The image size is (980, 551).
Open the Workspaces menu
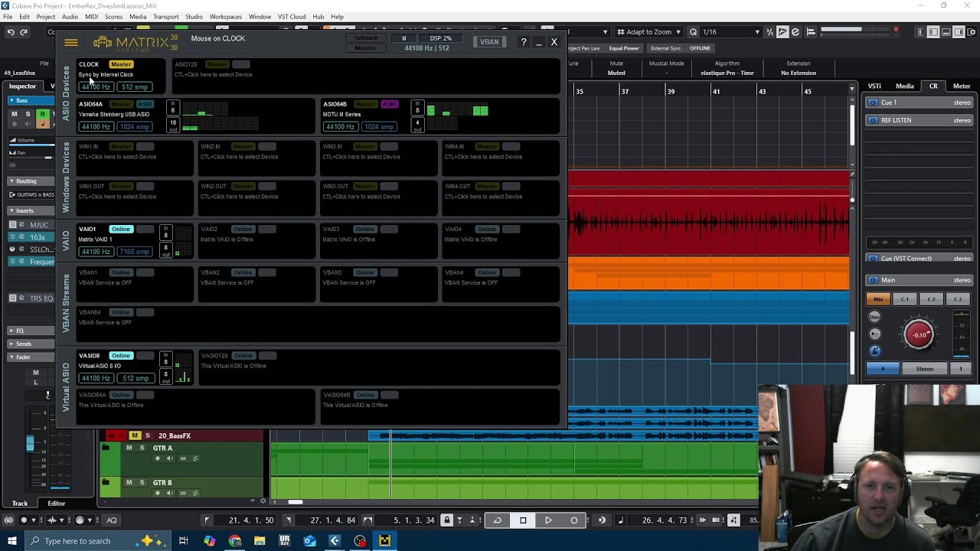[226, 17]
